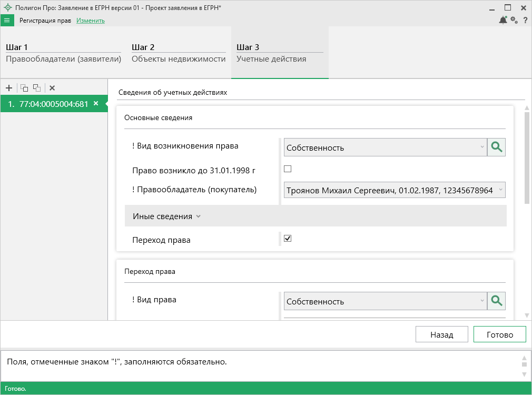The image size is (532, 395).
Task: Remove item 77:04:0005004:681 using its small X
Action: 96,104
